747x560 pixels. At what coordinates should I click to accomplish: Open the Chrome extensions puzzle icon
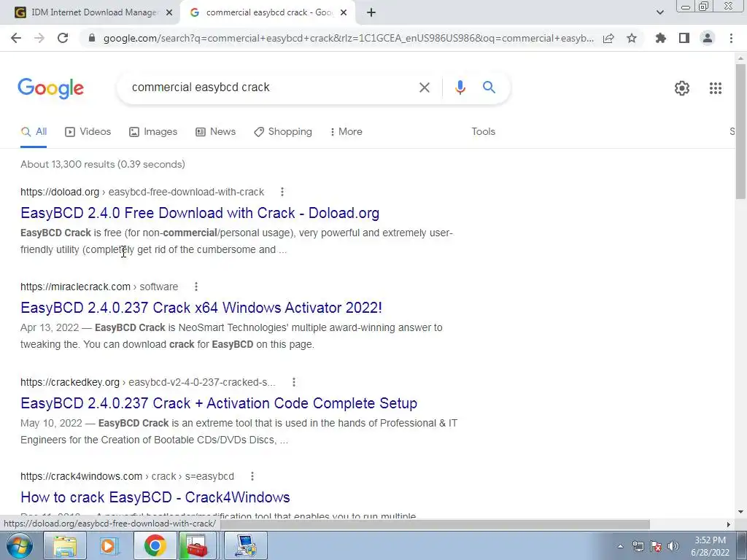point(660,38)
